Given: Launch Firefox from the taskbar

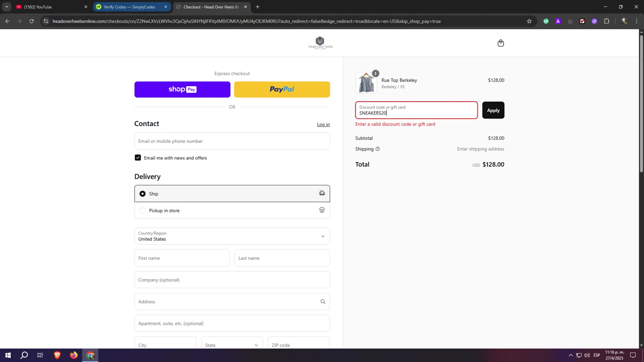Looking at the screenshot, I should (x=74, y=355).
